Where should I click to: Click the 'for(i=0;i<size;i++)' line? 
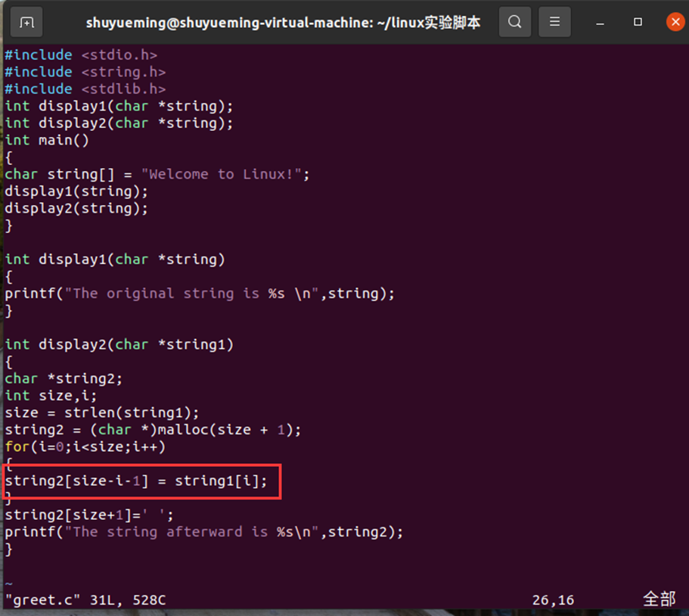[x=85, y=447]
